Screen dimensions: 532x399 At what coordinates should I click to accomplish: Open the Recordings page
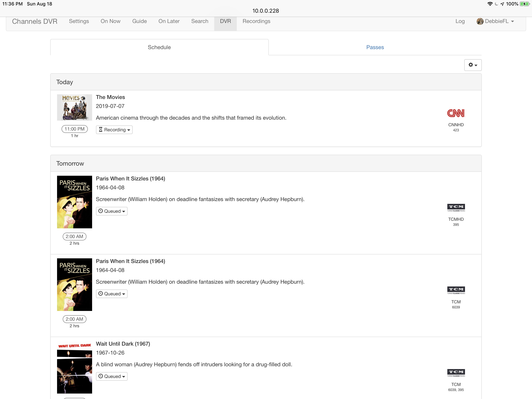pos(256,21)
